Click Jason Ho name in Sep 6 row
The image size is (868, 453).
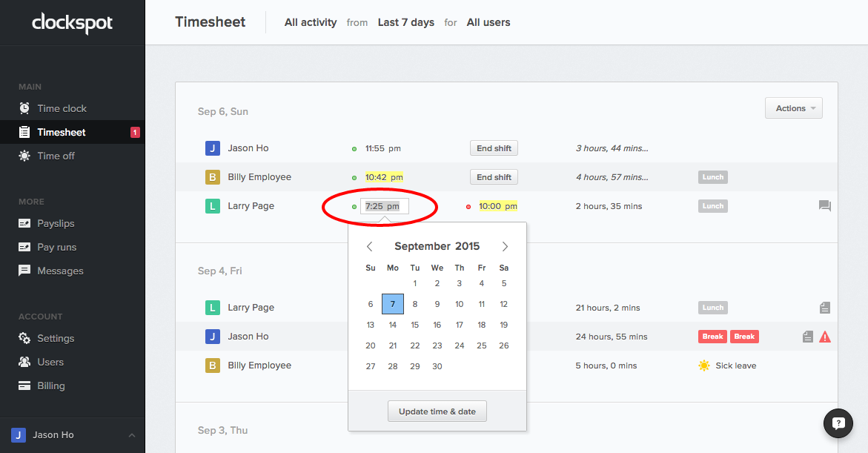pyautogui.click(x=248, y=148)
